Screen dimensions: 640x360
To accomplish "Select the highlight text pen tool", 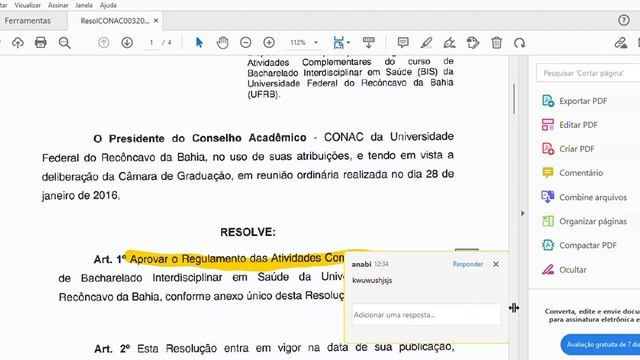I will [x=427, y=42].
